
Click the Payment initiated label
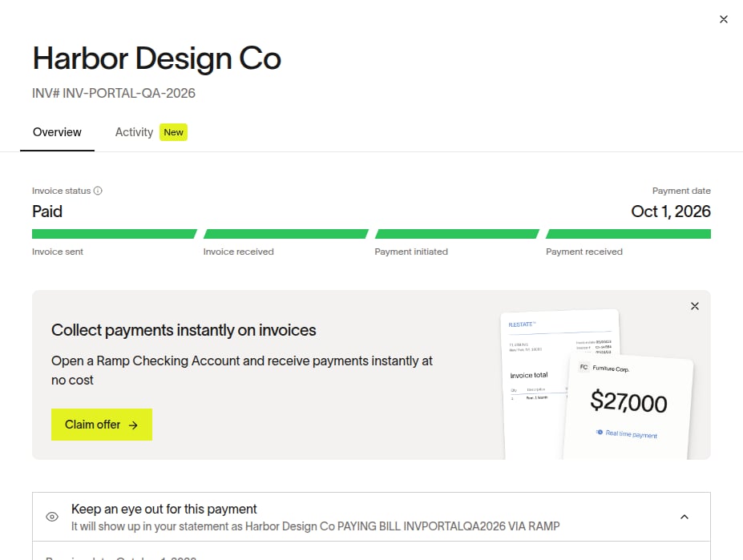pyautogui.click(x=411, y=252)
